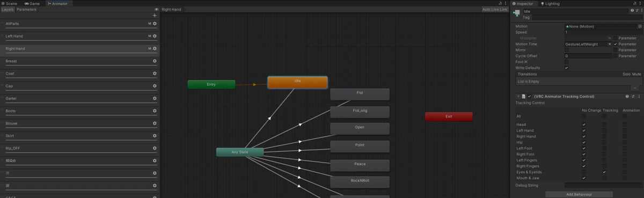This screenshot has height=198, width=644.
Task: Open settings gear for Coat layer
Action: pyautogui.click(x=155, y=74)
